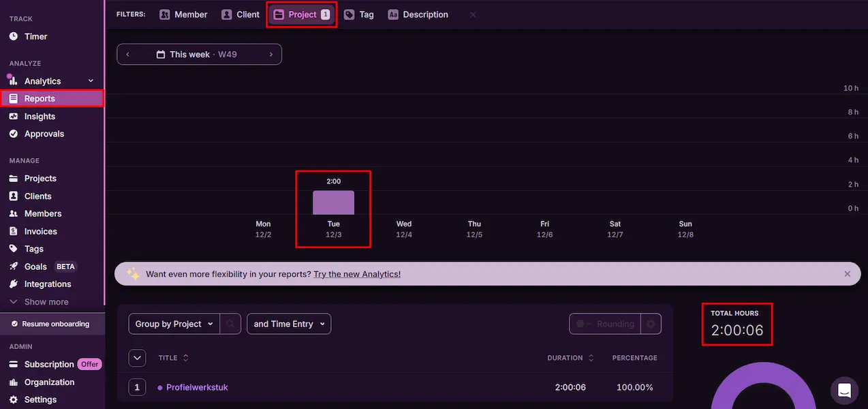Click the Goals BETA badge
Viewport: 868px width, 409px height.
click(65, 267)
